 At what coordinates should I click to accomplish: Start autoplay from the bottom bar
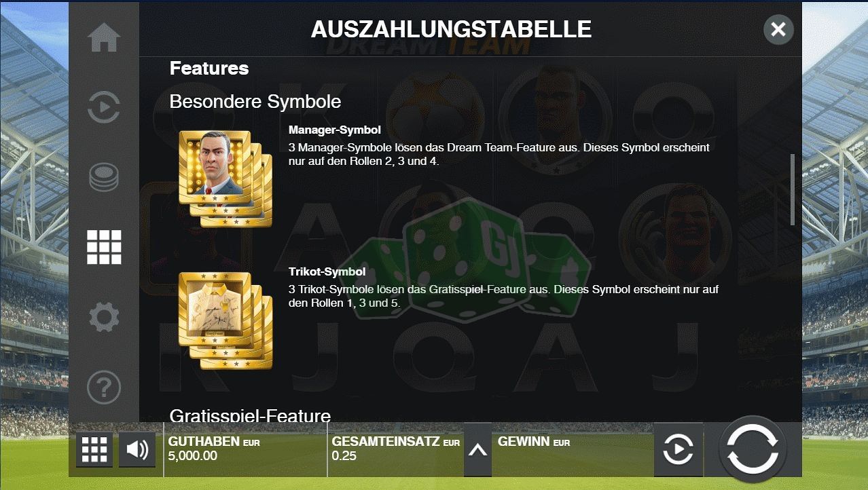pos(679,449)
